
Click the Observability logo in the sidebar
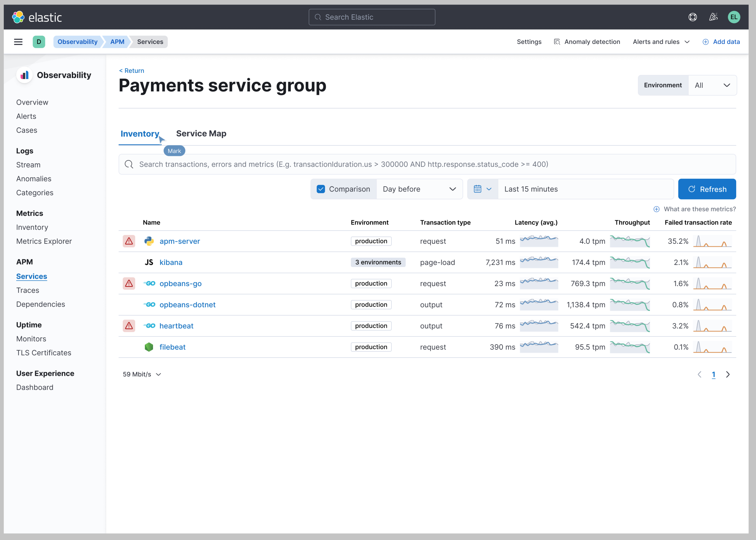tap(24, 75)
